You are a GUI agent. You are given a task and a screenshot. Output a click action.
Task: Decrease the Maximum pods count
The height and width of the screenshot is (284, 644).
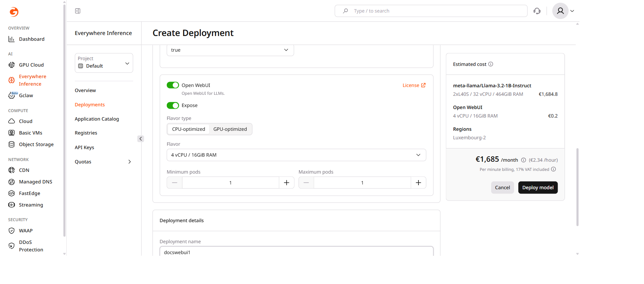coord(306,183)
